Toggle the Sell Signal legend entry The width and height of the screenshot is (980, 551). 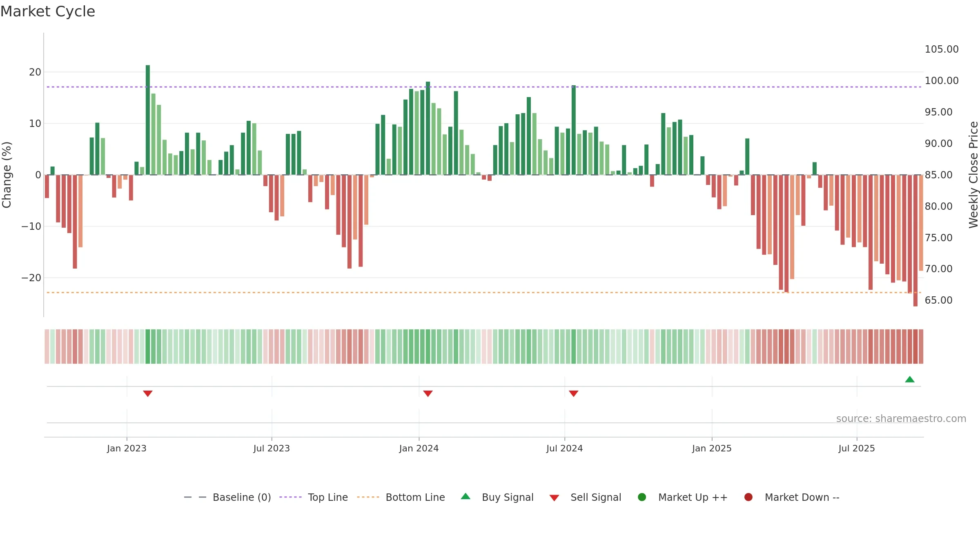(x=585, y=497)
